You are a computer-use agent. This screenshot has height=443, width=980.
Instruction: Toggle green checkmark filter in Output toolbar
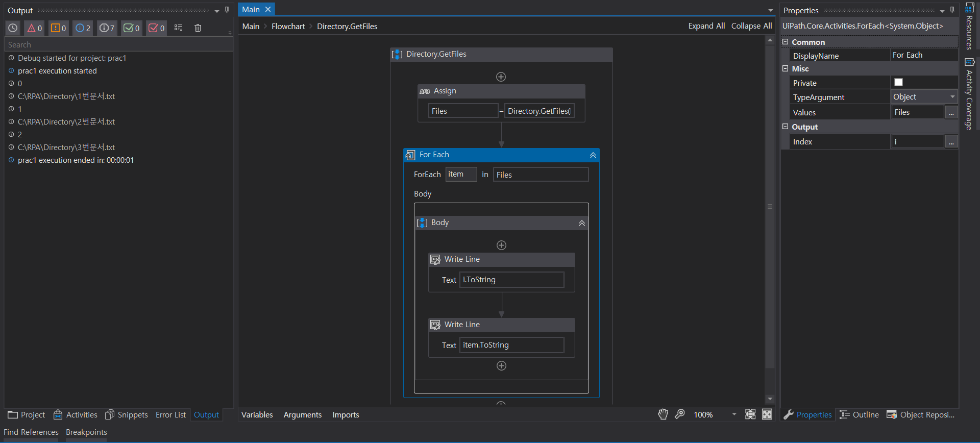click(x=131, y=28)
